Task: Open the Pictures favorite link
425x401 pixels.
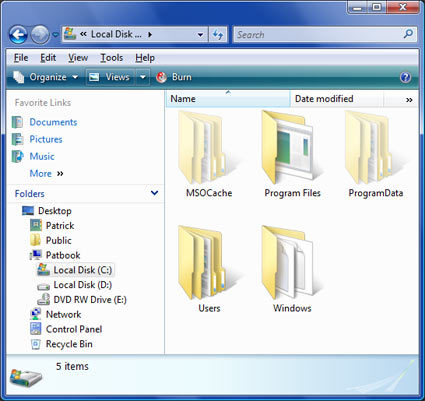Action: coord(46,139)
